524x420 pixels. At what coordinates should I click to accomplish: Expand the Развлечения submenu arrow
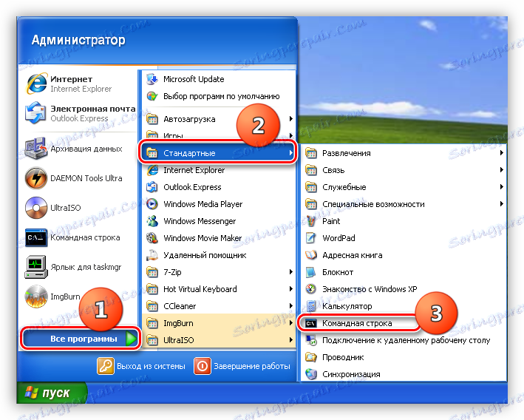(x=501, y=153)
